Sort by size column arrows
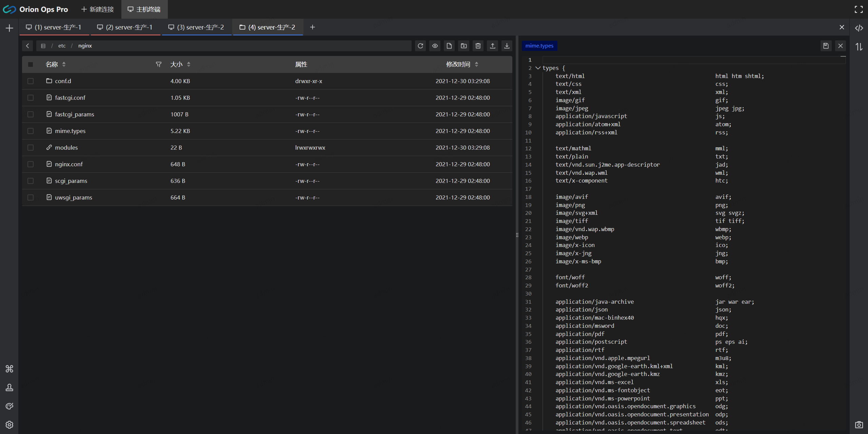This screenshot has width=868, height=434. pos(189,64)
